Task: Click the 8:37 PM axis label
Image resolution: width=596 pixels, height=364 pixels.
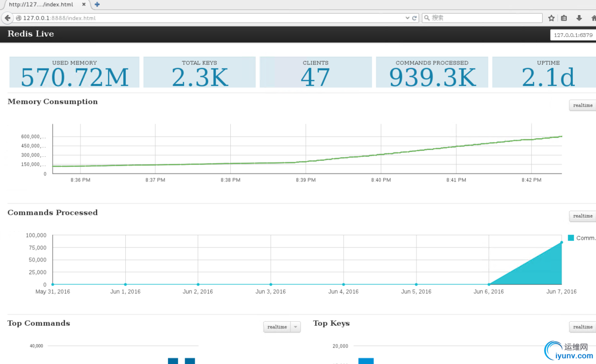Action: click(155, 180)
